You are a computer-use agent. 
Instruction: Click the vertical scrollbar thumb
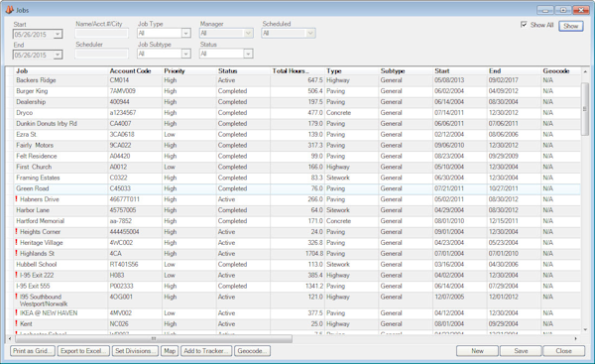tap(585, 109)
